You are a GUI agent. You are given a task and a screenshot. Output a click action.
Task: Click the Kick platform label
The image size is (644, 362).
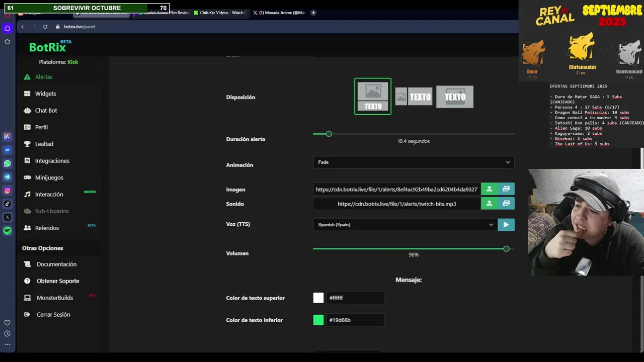[x=73, y=62]
